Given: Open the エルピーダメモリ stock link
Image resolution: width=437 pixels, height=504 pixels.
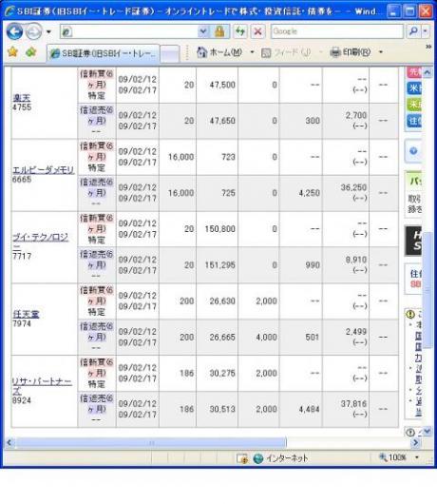Looking at the screenshot, I should (44, 170).
